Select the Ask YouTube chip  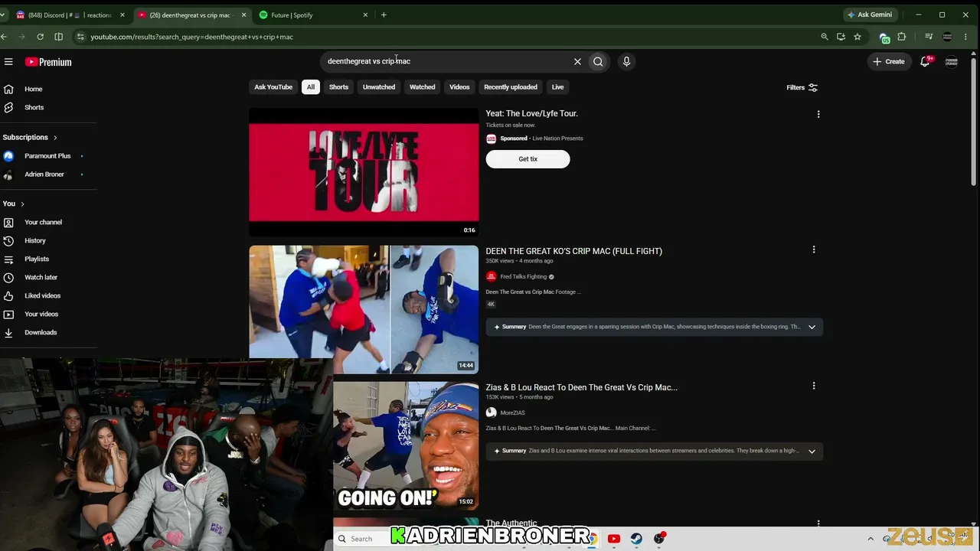[x=273, y=87]
